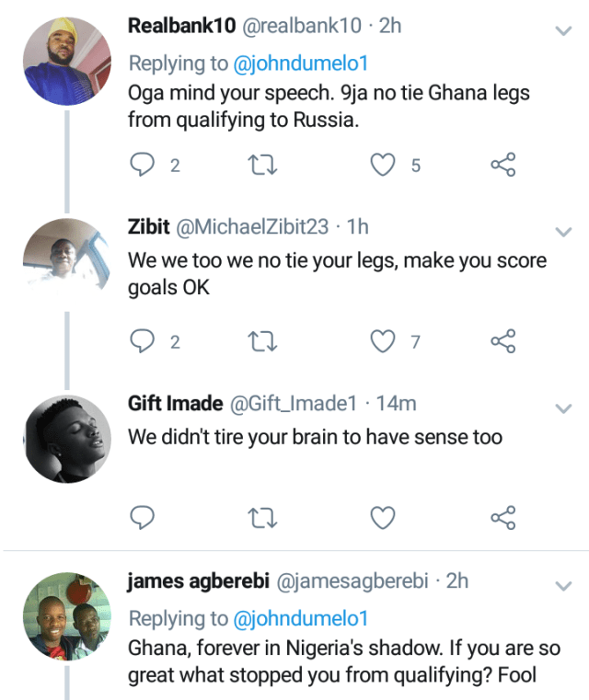Image resolution: width=589 pixels, height=700 pixels.
Task: Share Zibit's tweet
Action: coord(502,341)
